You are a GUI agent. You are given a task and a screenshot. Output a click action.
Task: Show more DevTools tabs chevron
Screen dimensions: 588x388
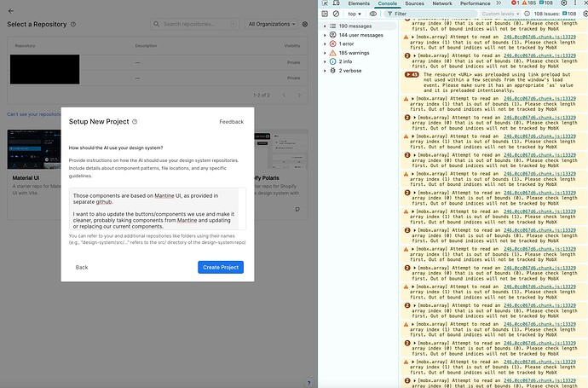coord(499,3)
